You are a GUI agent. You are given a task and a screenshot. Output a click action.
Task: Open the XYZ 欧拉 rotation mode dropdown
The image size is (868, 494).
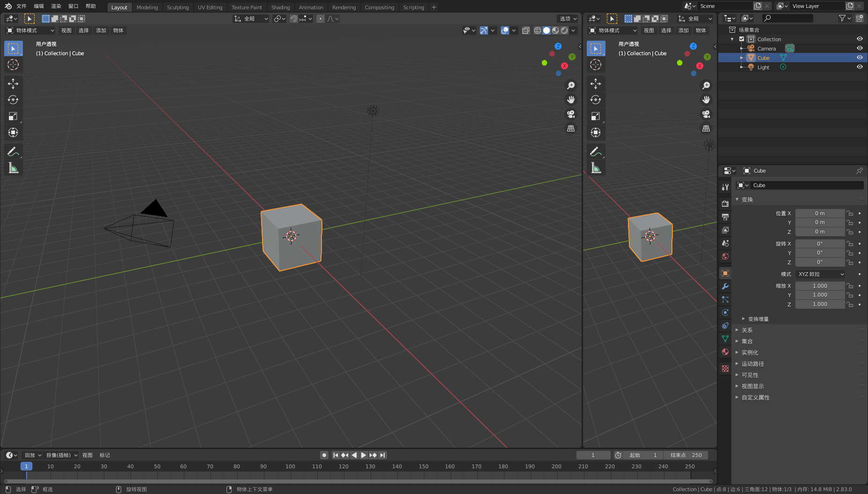point(820,274)
